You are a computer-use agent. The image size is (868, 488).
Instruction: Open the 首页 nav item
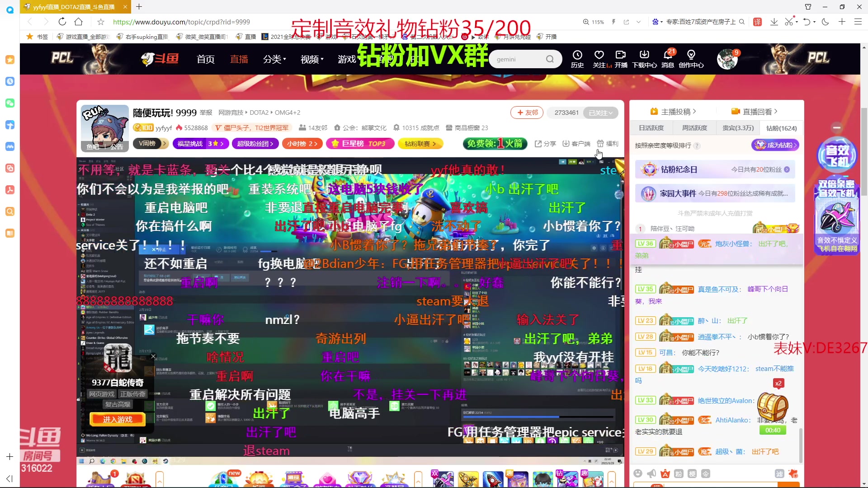(206, 59)
